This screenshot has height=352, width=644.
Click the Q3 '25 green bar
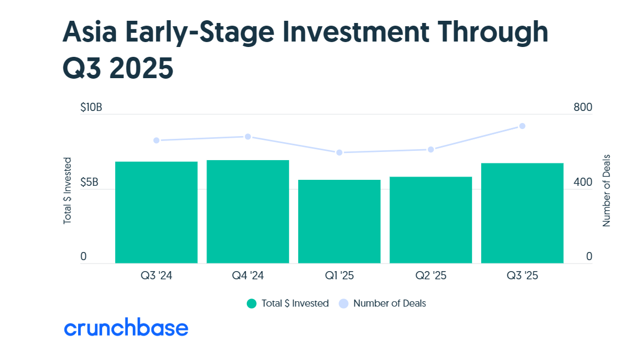pyautogui.click(x=522, y=213)
